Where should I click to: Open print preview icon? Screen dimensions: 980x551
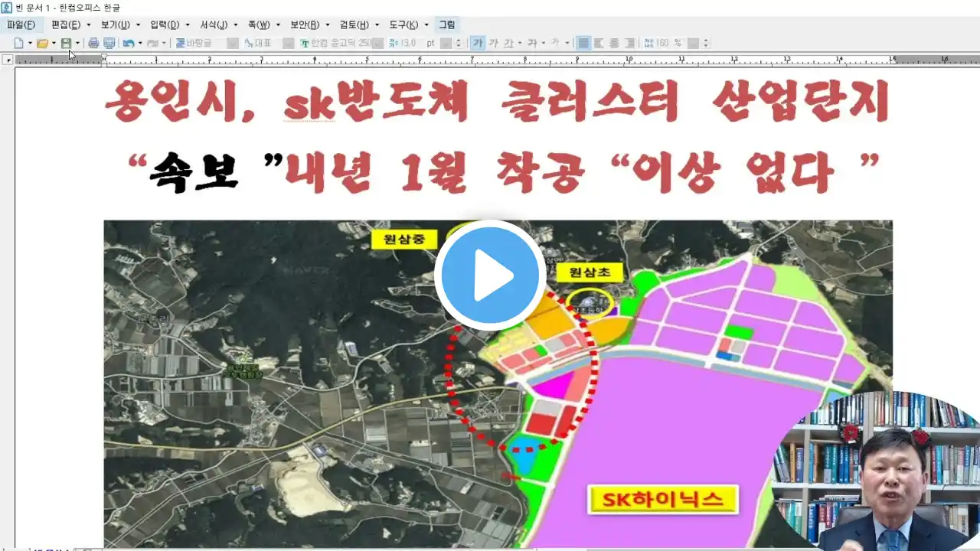[109, 43]
